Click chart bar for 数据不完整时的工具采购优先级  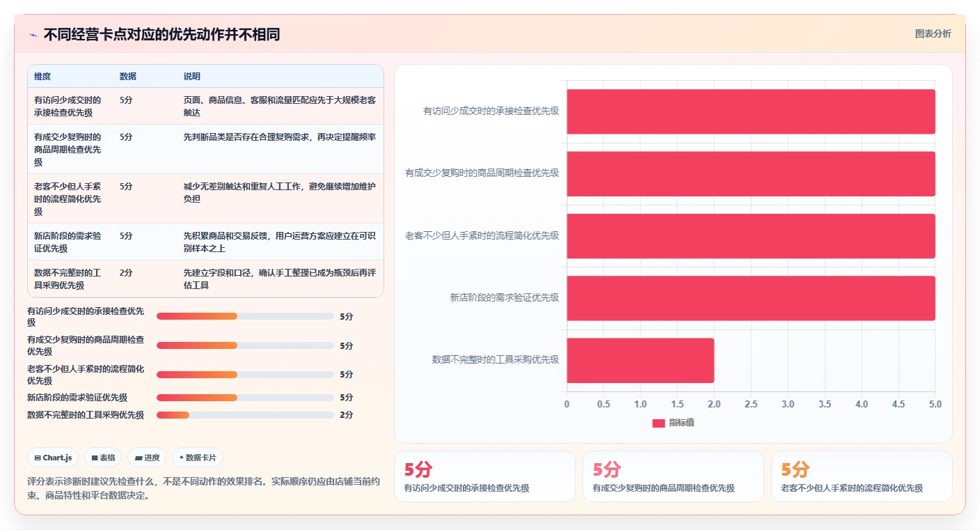coord(640,360)
